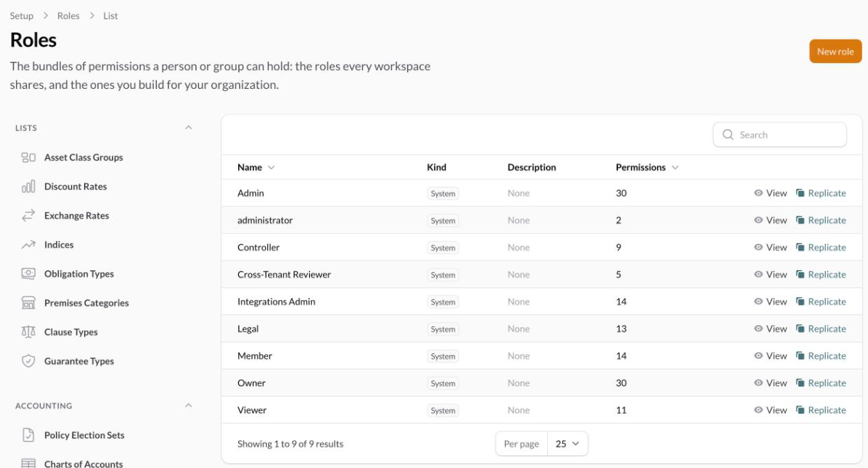Replicate the Legal role
868x468 pixels.
click(x=821, y=328)
